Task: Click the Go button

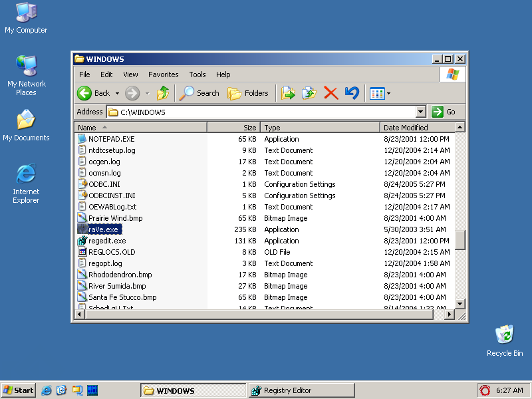Action: pos(444,112)
